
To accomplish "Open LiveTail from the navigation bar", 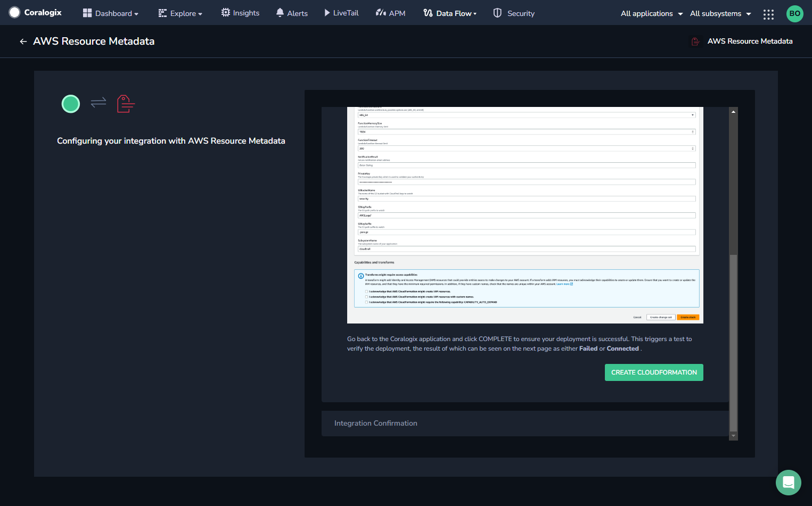I will [x=341, y=13].
